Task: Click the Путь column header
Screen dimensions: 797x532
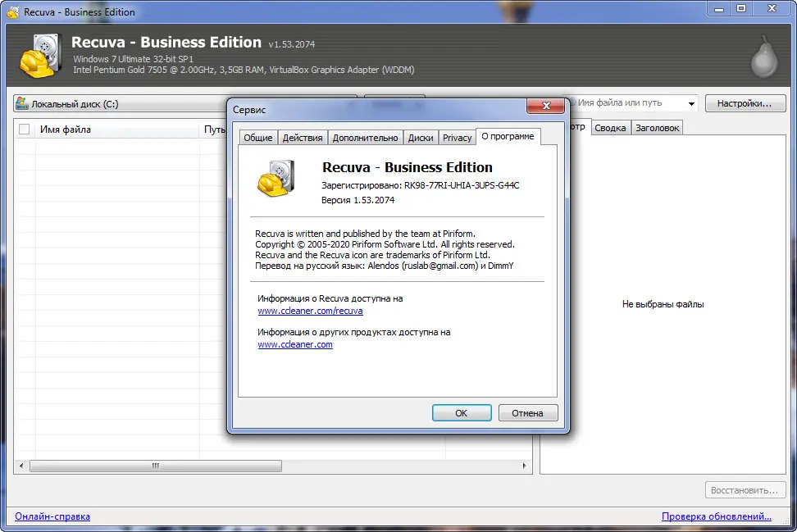Action: (214, 130)
